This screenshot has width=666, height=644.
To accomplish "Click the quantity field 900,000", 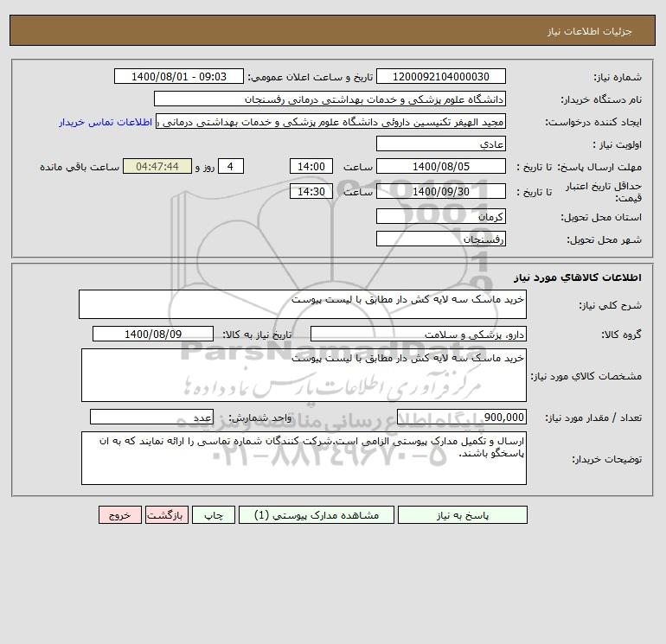I will point(462,417).
